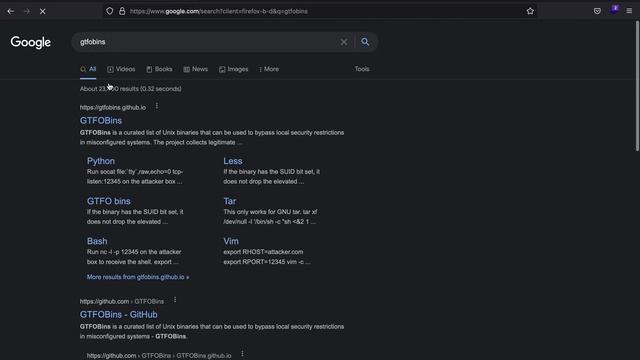The image size is (640, 360).
Task: Click the padlock site info icon
Action: tap(122, 11)
